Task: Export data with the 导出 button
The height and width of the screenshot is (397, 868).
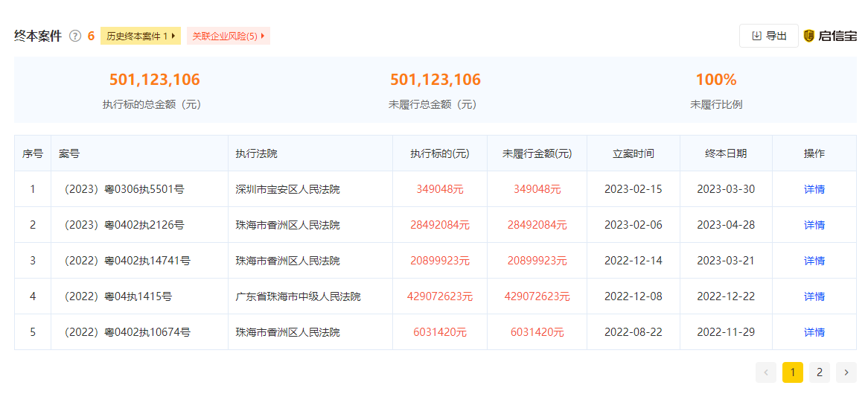Action: pyautogui.click(x=769, y=36)
